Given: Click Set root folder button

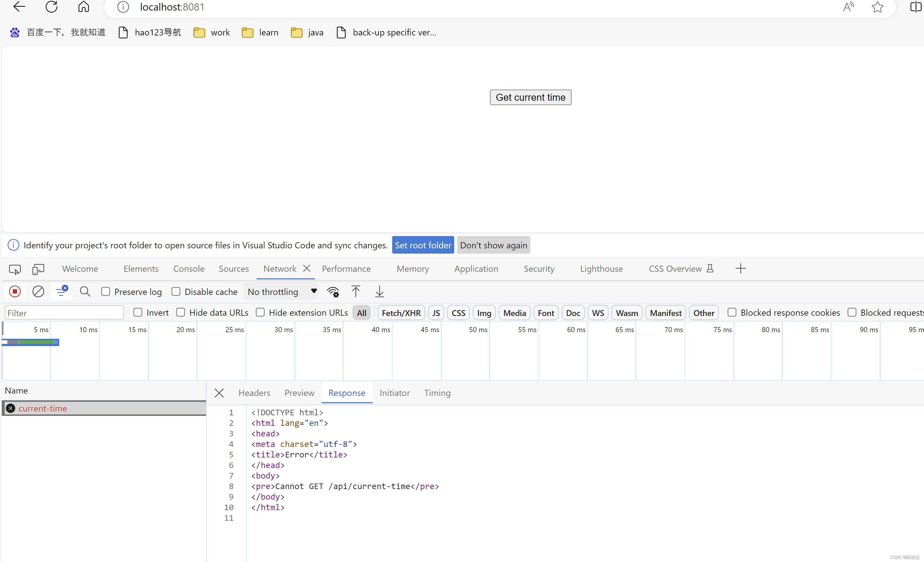Looking at the screenshot, I should click(x=423, y=245).
